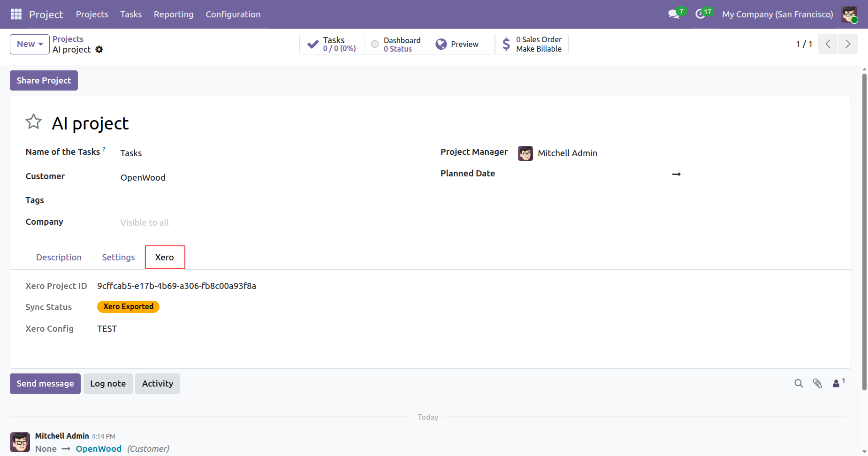The height and width of the screenshot is (456, 868).
Task: Click Mitchell Admin's avatar in the chatter message
Action: 20,442
